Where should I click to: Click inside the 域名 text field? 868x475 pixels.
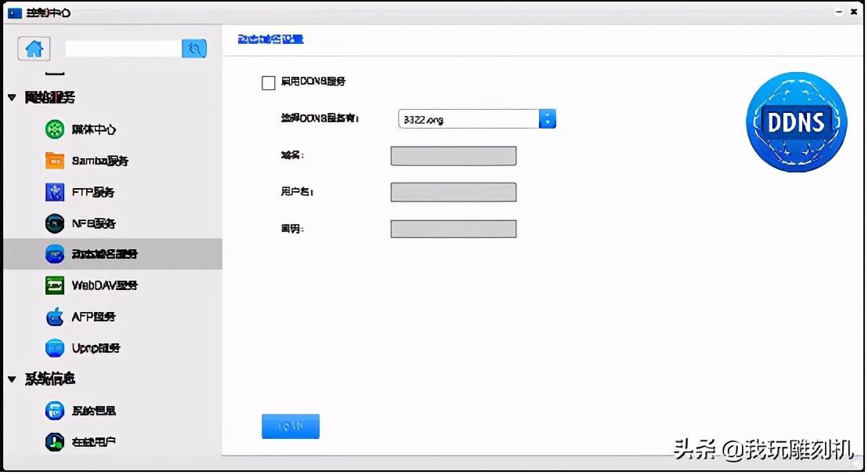click(x=453, y=155)
